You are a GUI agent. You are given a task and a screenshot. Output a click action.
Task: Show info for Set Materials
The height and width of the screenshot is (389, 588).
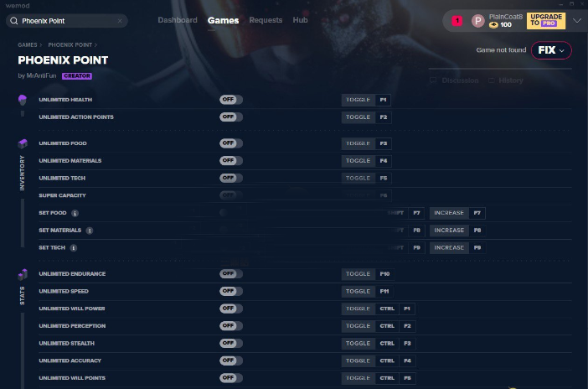pos(90,231)
